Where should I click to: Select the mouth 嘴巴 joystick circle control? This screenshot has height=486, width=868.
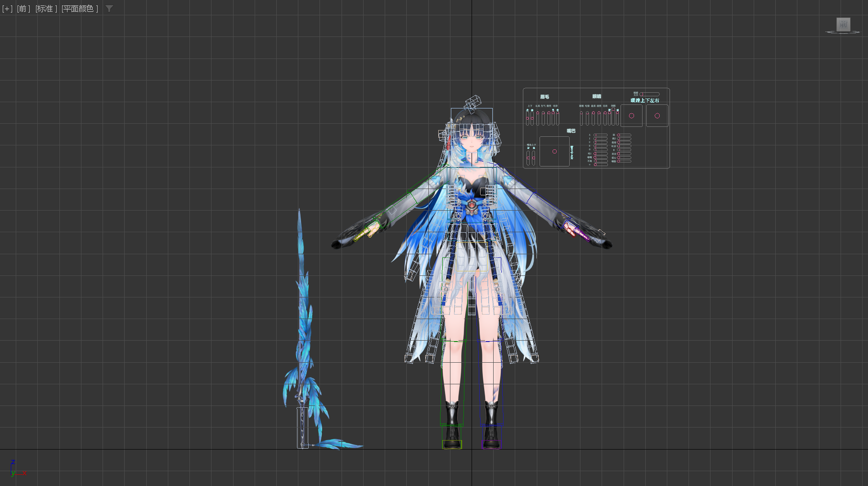[x=555, y=152]
